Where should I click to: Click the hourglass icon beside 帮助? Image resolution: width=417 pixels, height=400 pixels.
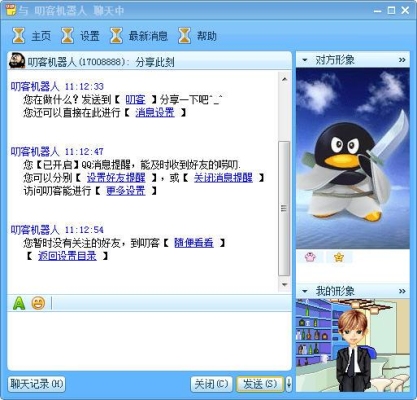(x=184, y=36)
